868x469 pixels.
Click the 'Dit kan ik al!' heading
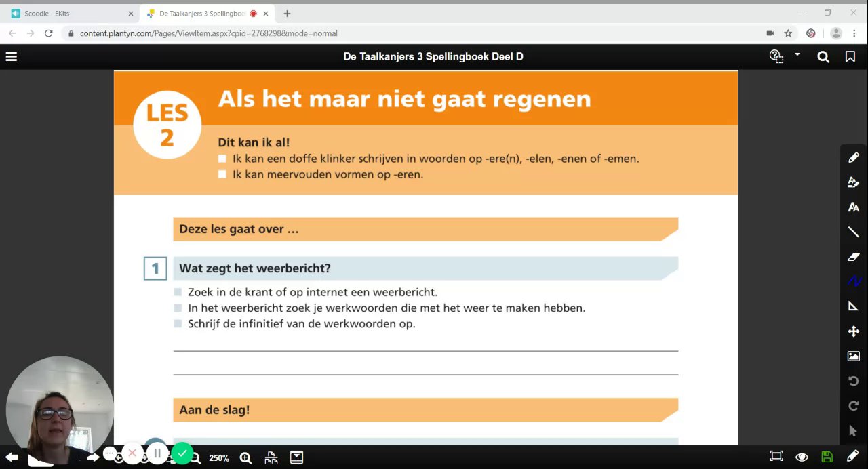click(x=254, y=142)
